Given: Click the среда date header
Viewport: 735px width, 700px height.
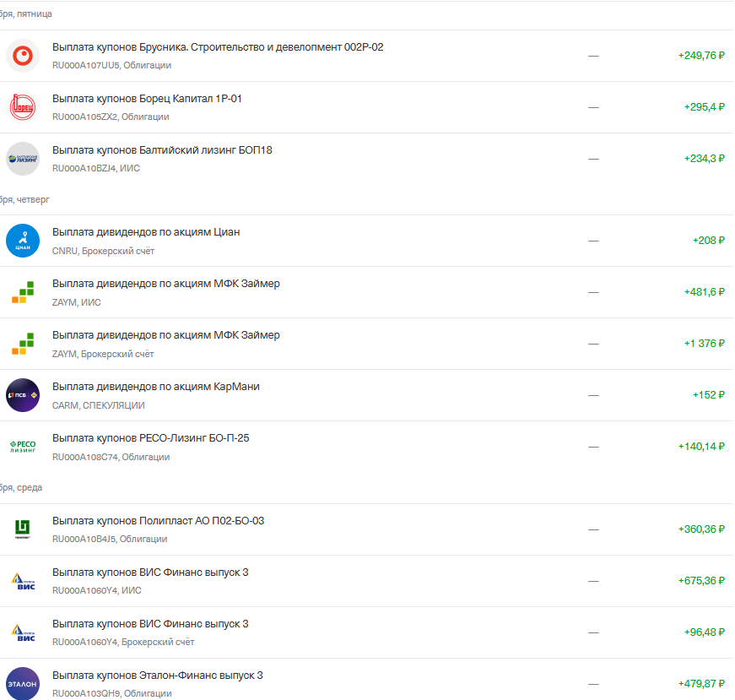Looking at the screenshot, I should coord(21,488).
